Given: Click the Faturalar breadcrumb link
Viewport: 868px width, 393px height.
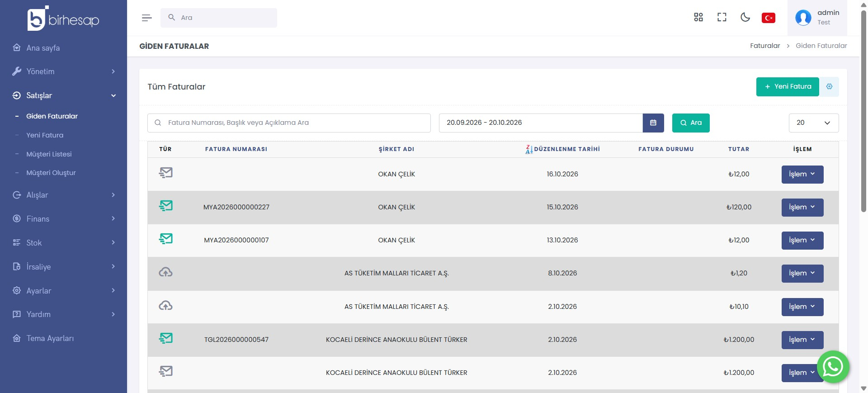Looking at the screenshot, I should click(765, 46).
